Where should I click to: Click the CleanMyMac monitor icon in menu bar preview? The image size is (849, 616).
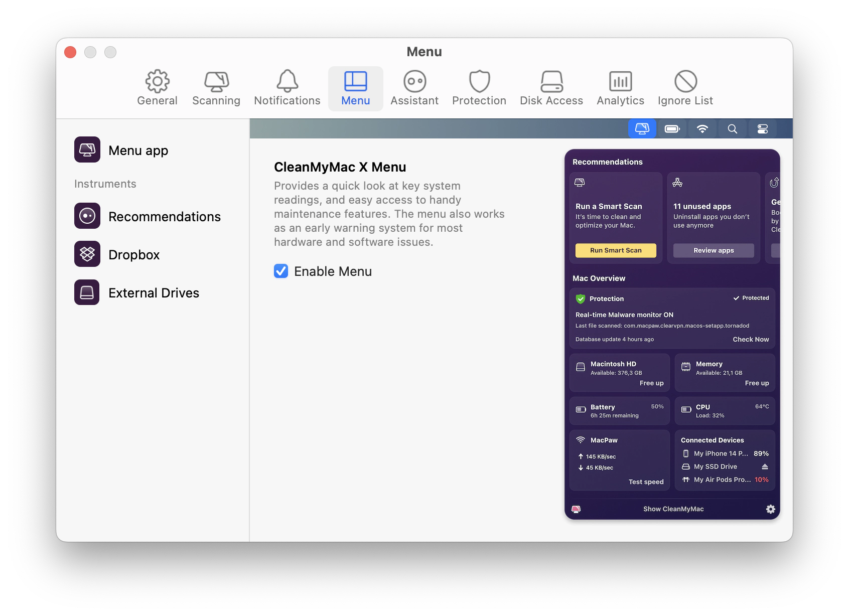point(642,129)
